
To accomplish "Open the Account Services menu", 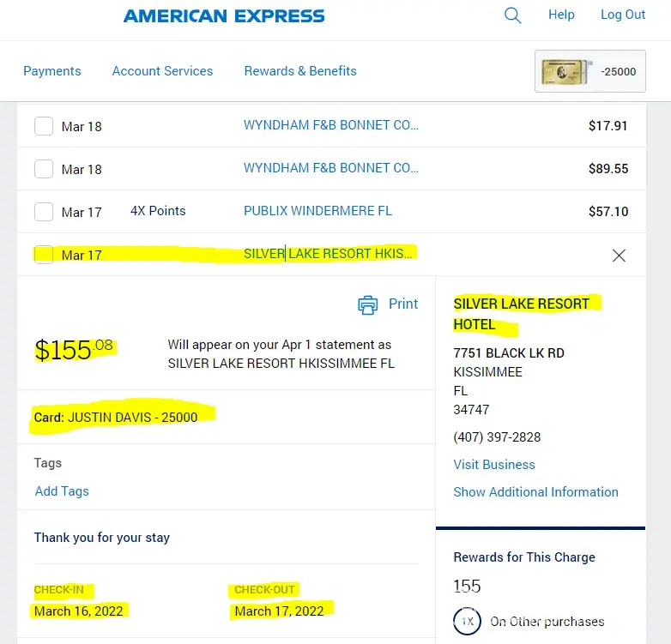I will (x=162, y=71).
